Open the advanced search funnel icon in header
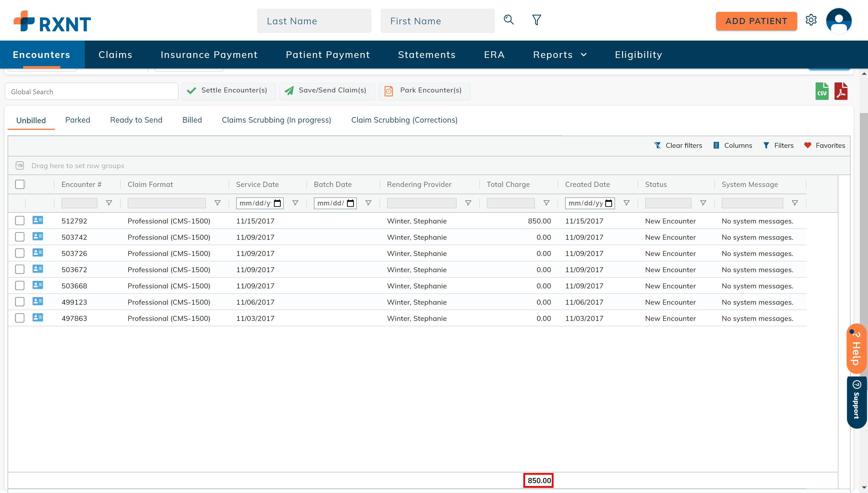The height and width of the screenshot is (493, 868). click(x=536, y=20)
